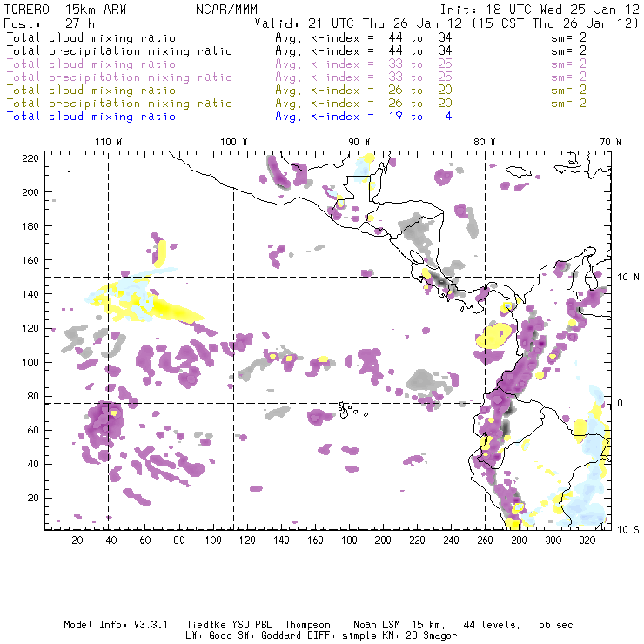Screen dimensions: 644x644
Task: Click the "320" tick on the horizontal axis
Action: 587,540
